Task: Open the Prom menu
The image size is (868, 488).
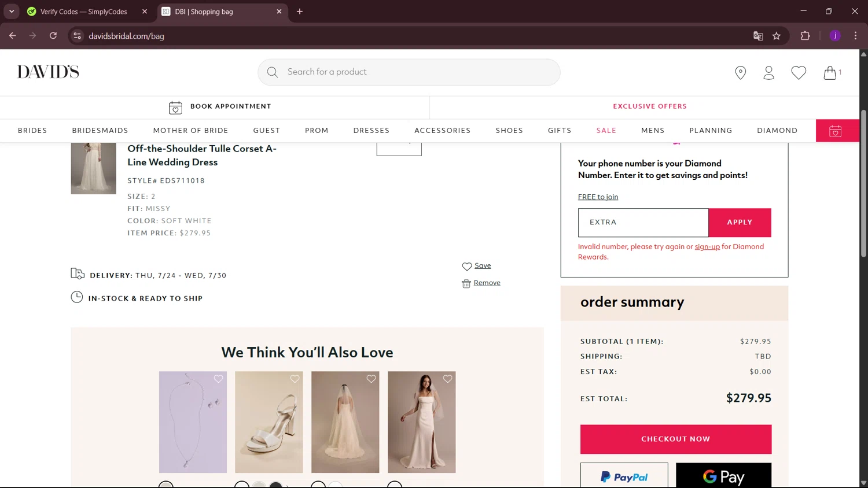Action: (317, 131)
